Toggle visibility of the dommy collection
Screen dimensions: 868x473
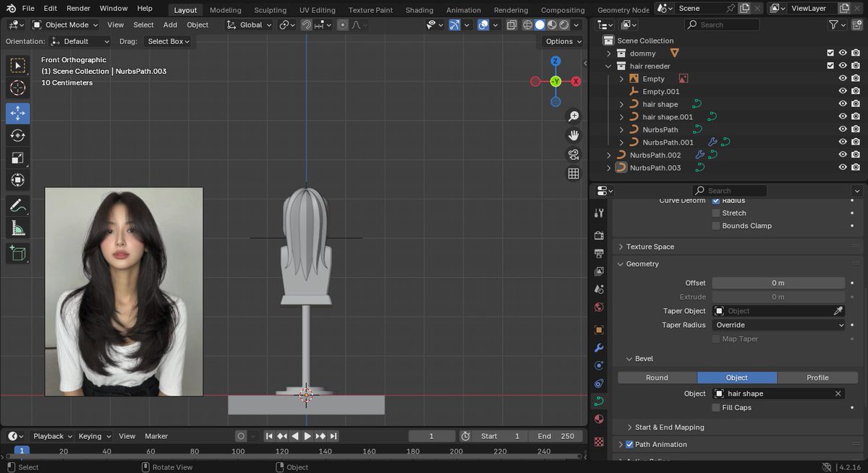(843, 54)
